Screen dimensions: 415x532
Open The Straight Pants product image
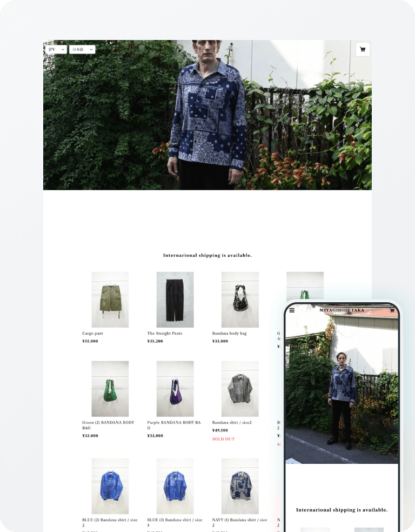click(x=175, y=300)
